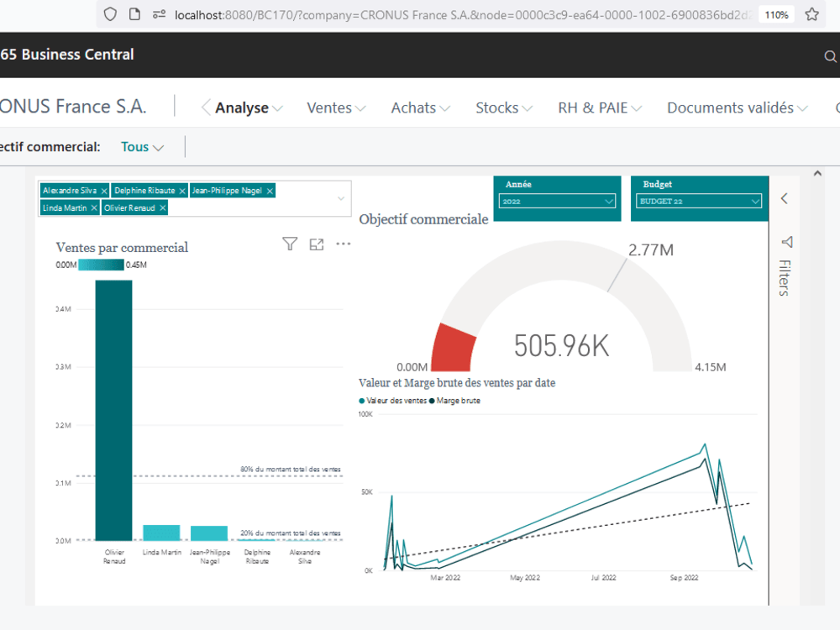Click the Marge brute legend item

point(454,401)
